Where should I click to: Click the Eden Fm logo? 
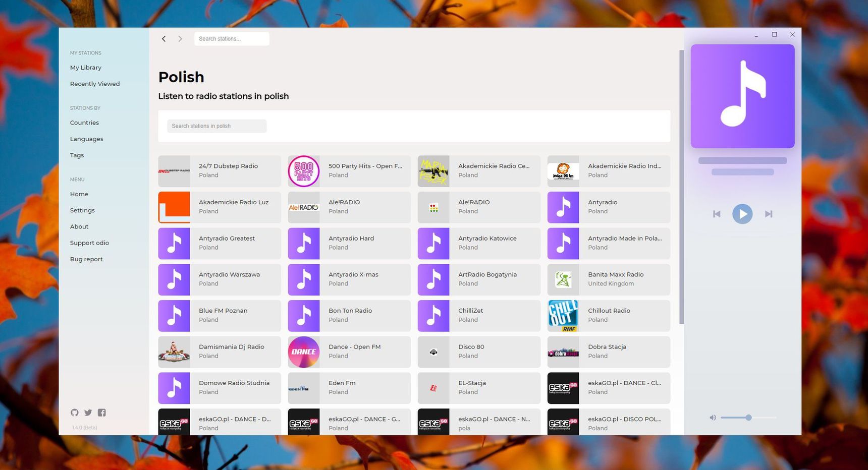(x=304, y=388)
